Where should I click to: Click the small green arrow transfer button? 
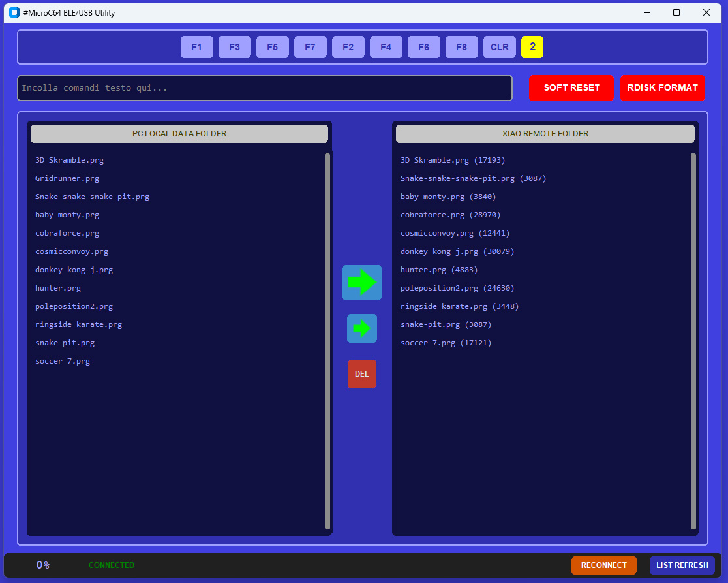click(x=361, y=328)
